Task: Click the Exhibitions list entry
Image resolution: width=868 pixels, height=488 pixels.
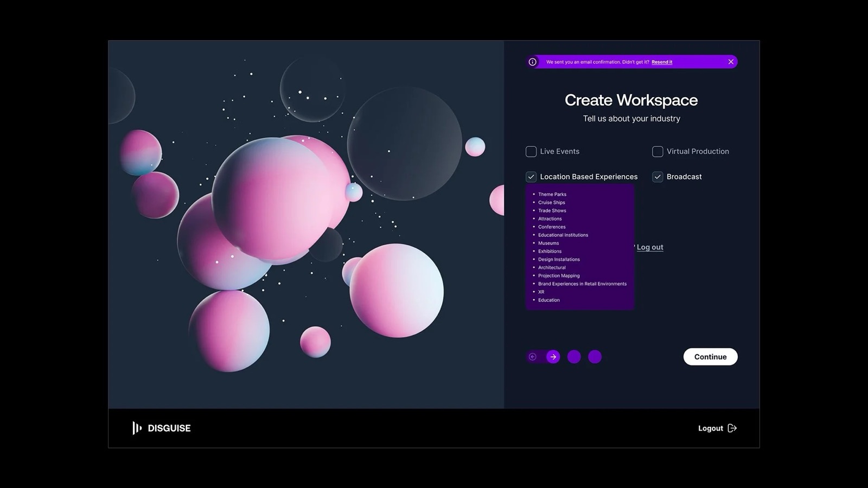Action: point(550,251)
